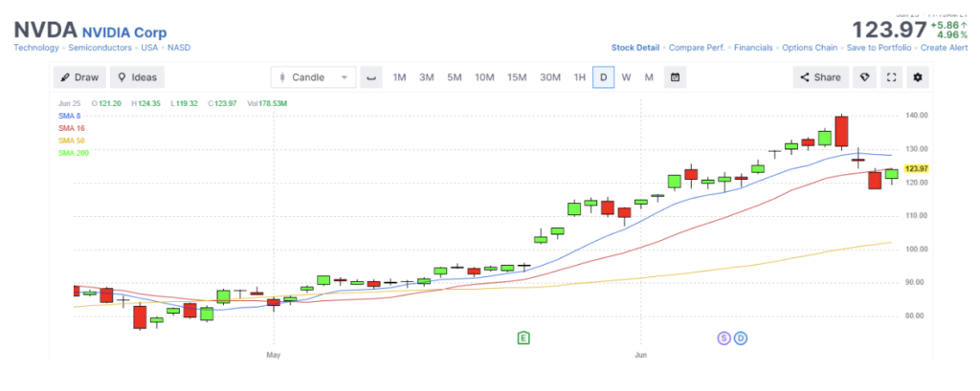
Task: Click the Create Alert link
Action: tap(944, 48)
